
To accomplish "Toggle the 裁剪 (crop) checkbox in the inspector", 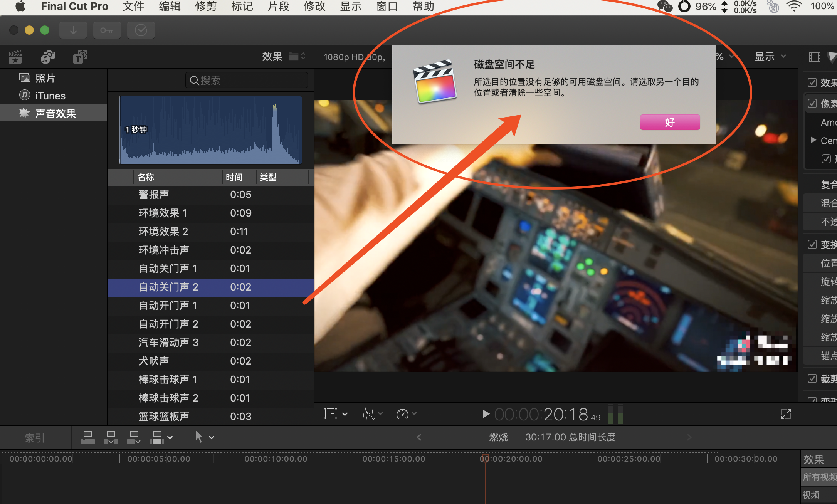I will [x=812, y=378].
